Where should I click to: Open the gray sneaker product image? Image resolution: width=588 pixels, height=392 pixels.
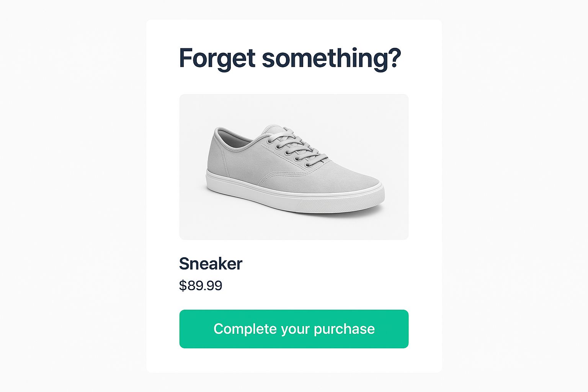point(294,167)
